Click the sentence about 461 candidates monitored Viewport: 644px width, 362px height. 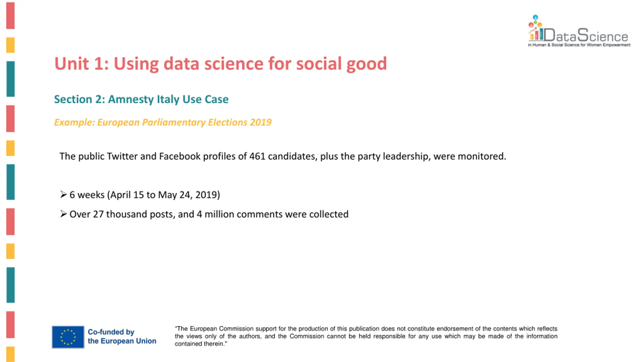coord(283,156)
